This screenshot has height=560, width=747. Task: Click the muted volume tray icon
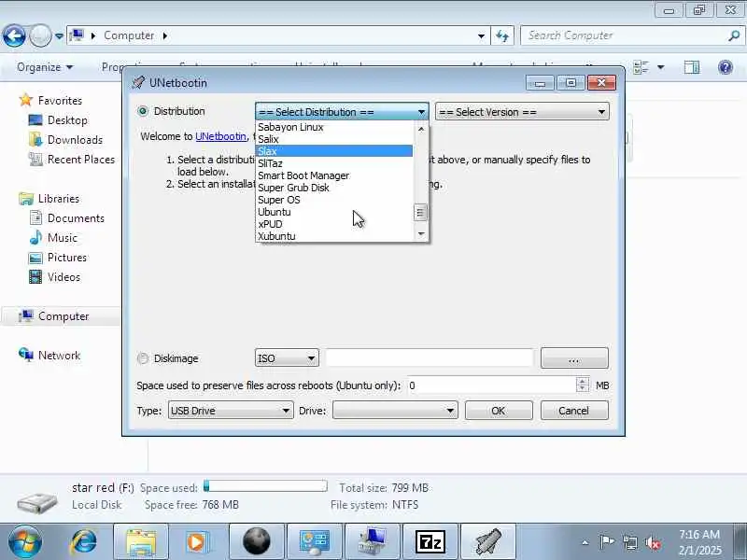652,542
